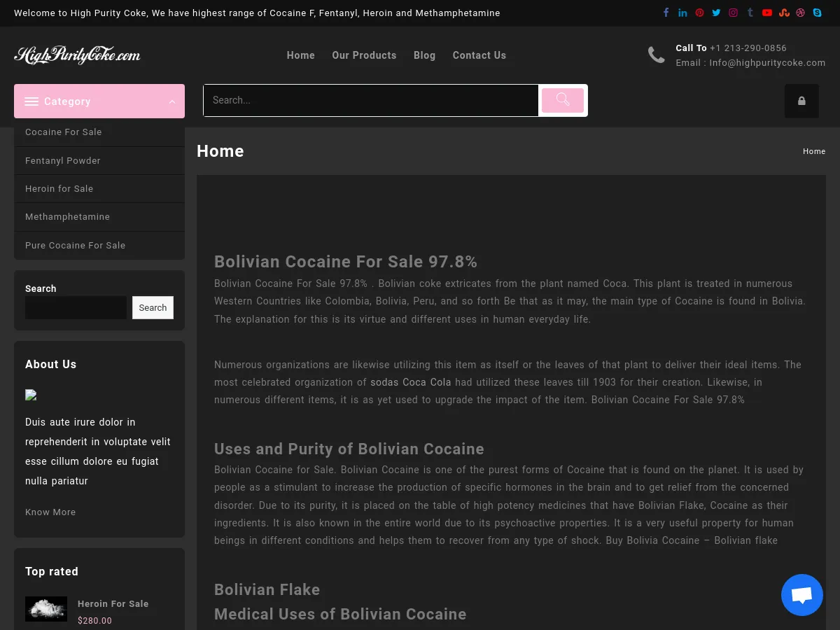Click the lock icon button
Screen dimensions: 840x630
801,101
